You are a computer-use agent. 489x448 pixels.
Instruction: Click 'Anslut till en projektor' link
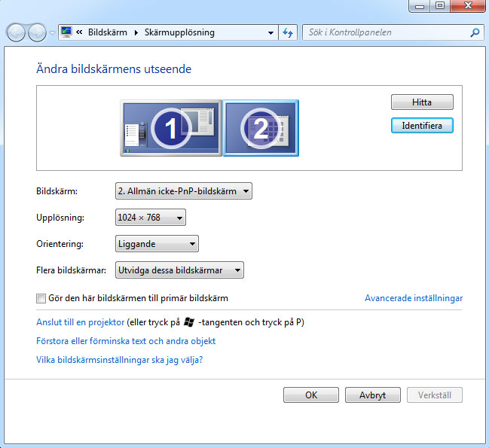coord(81,322)
